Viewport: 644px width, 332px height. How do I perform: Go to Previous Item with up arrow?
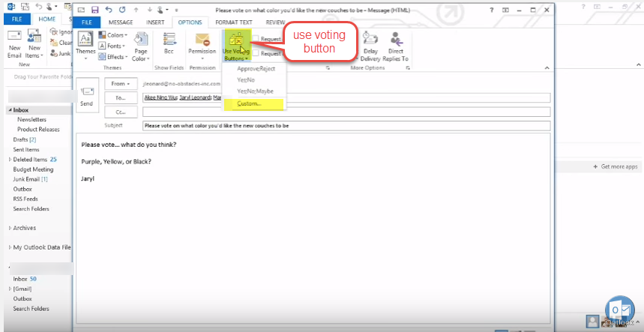click(136, 10)
